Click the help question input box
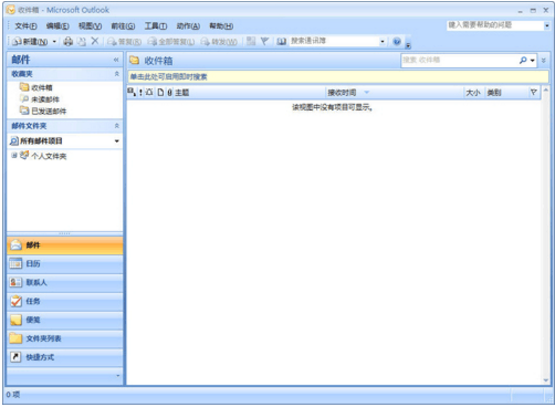Image resolution: width=556 pixels, height=406 pixels. click(x=495, y=25)
